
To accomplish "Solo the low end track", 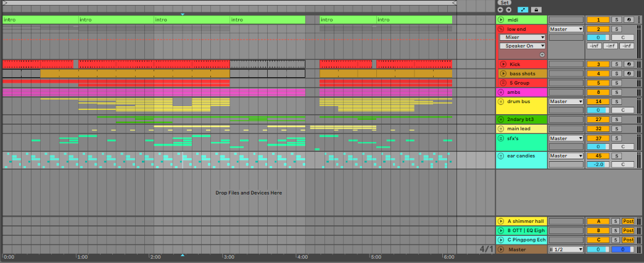I will pyautogui.click(x=616, y=29).
